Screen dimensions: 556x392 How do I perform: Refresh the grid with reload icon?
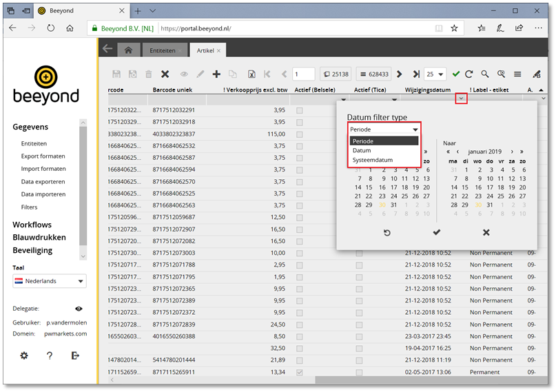coord(469,74)
